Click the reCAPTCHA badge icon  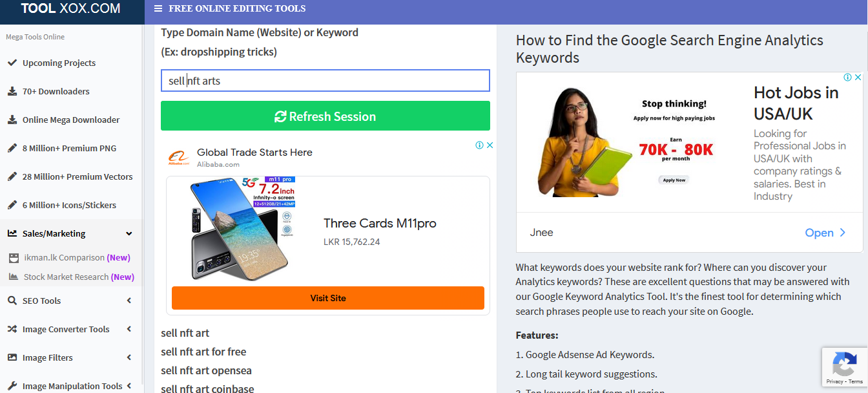tap(844, 365)
